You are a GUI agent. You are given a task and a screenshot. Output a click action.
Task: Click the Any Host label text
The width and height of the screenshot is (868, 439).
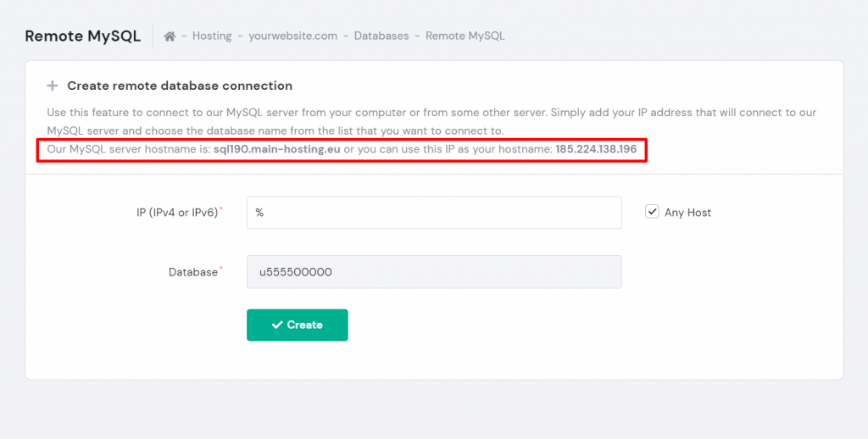[687, 213]
